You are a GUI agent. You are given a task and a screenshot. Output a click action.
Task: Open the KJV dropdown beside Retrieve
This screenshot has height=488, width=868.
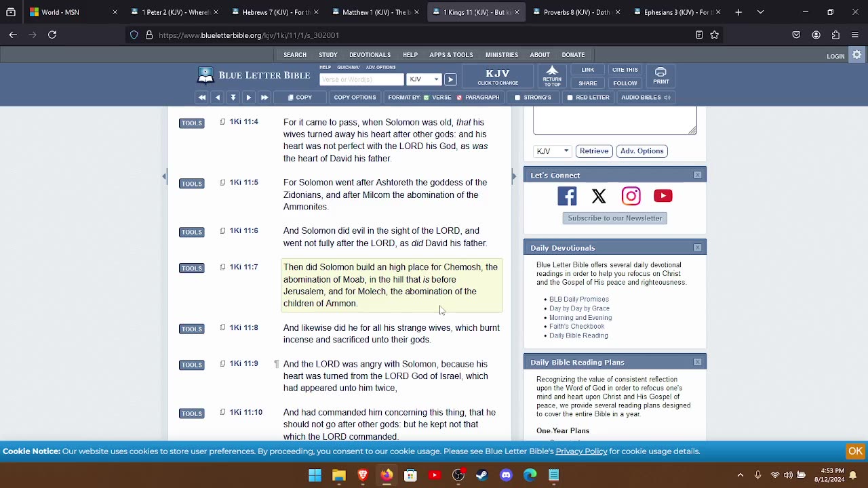point(552,151)
